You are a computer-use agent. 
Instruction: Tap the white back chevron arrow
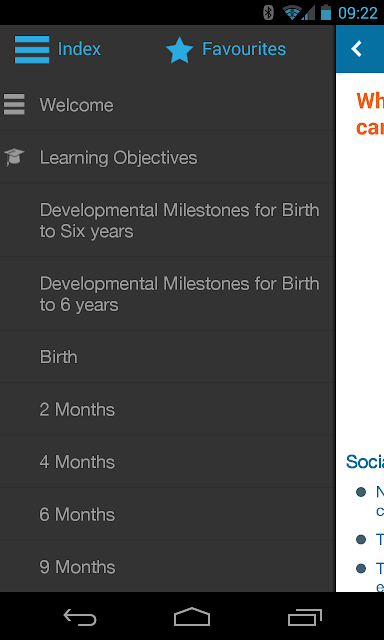(x=356, y=49)
